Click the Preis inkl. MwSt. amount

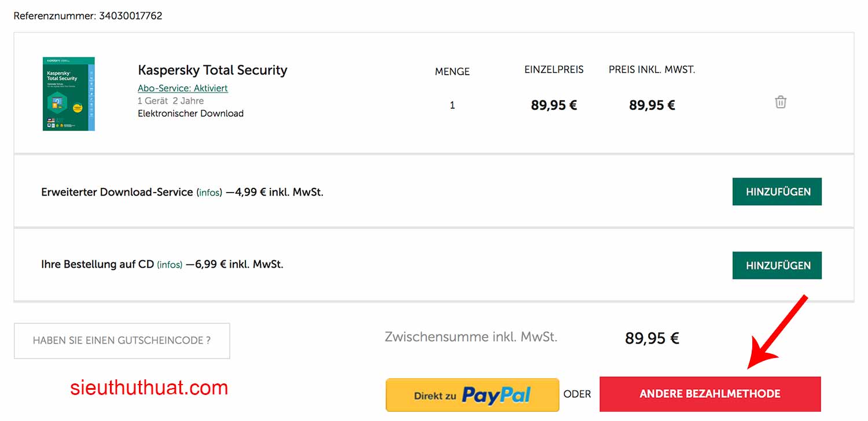pos(652,105)
